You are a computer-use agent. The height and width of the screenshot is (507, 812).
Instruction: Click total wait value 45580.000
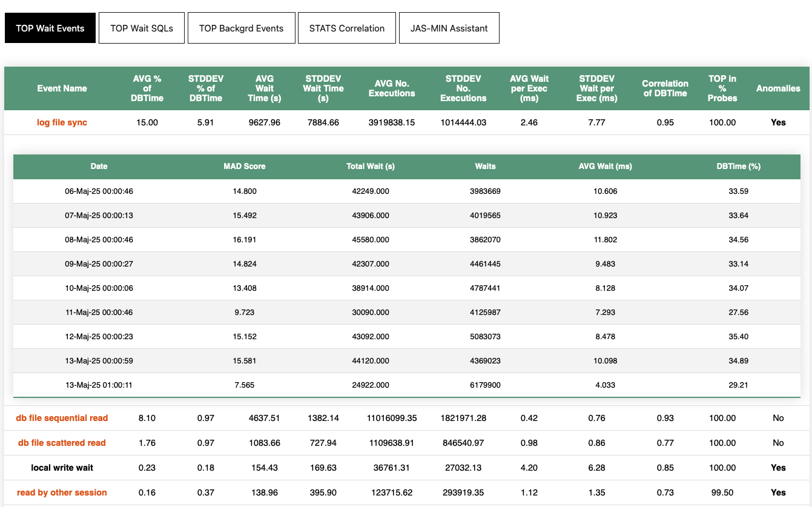(371, 240)
